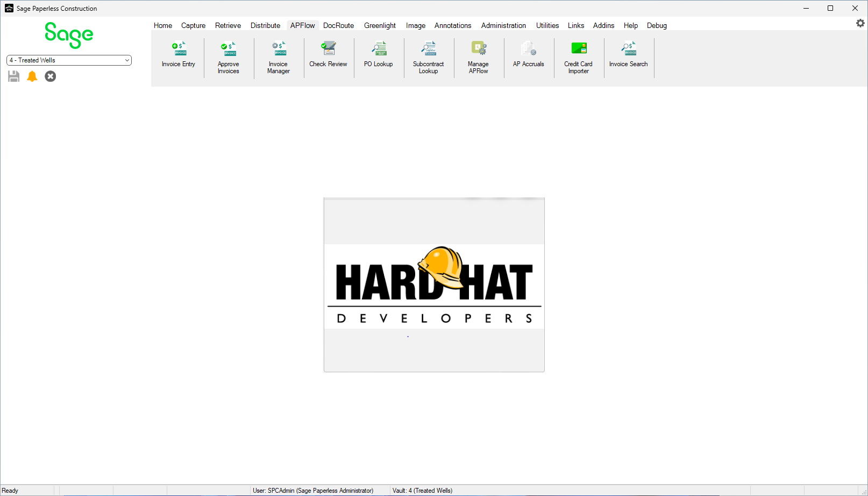868x496 pixels.
Task: Maximize the application window
Action: (830, 8)
